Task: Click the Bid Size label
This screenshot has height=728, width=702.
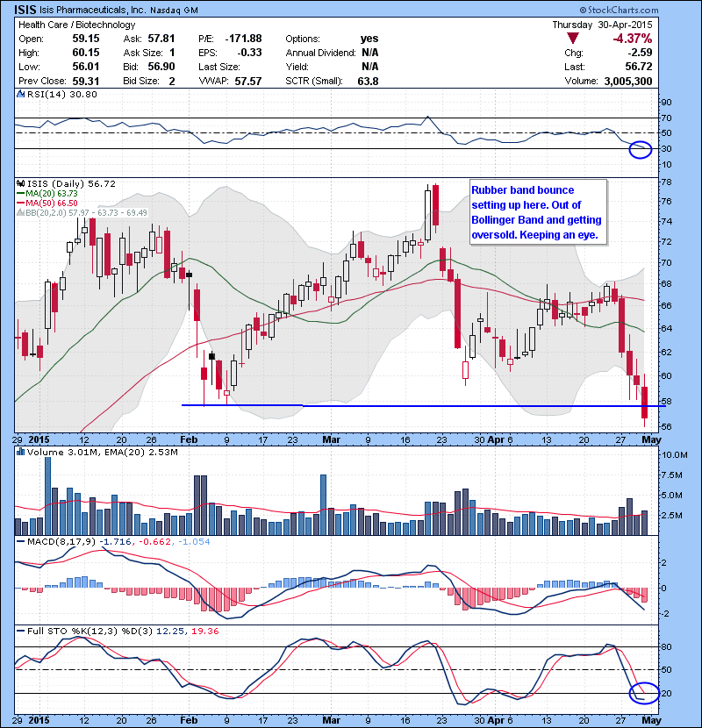Action: pos(141,81)
